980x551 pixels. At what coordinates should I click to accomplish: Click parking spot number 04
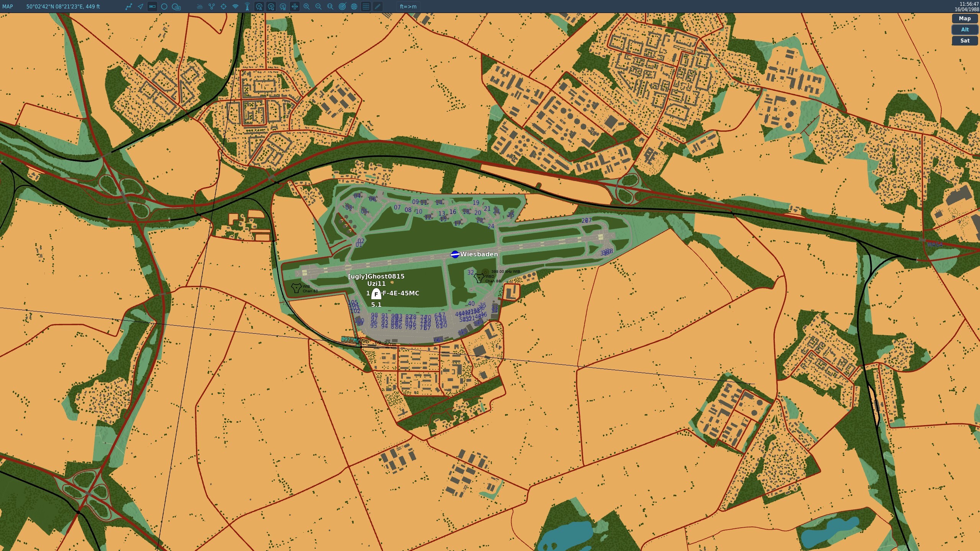(357, 196)
